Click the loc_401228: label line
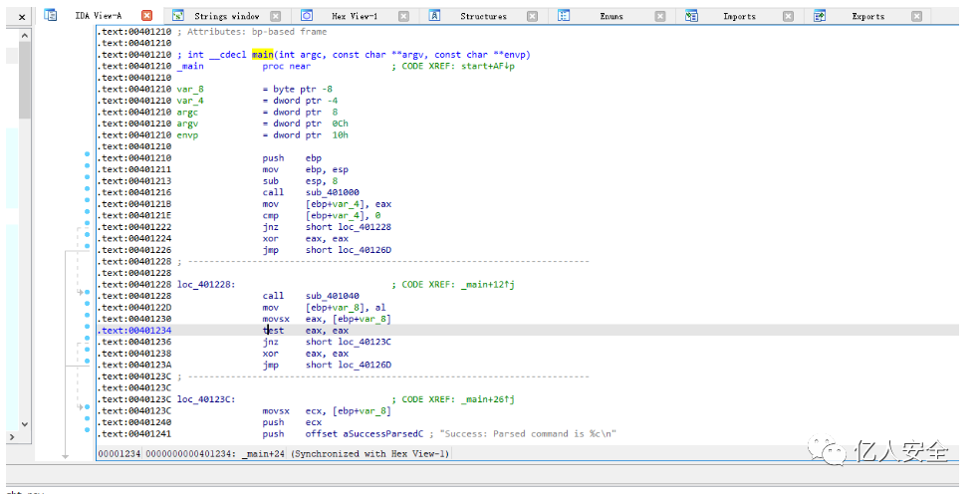980x494 pixels. coord(206,285)
